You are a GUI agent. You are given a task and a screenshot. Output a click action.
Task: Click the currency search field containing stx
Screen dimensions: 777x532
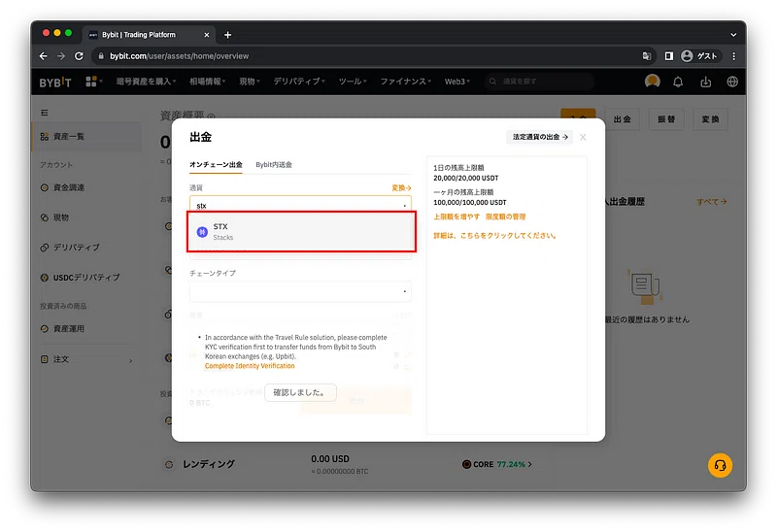point(300,205)
